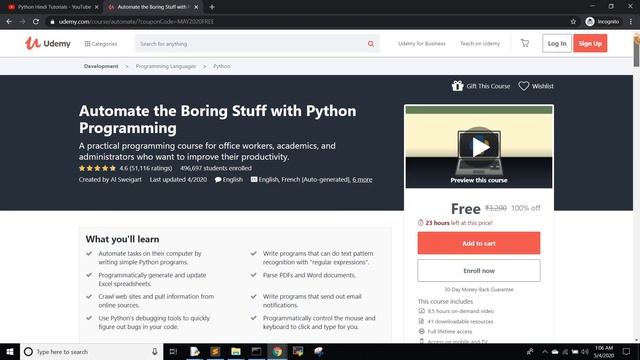
Task: Reload the page
Action: (36, 22)
